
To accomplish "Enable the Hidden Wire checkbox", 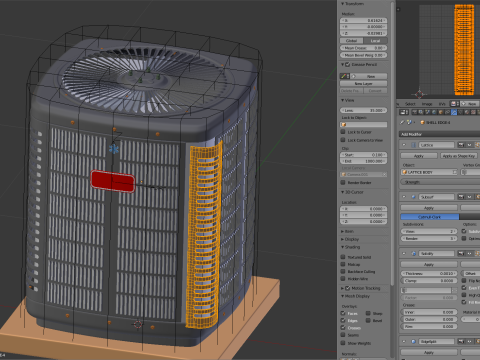I will tap(343, 279).
